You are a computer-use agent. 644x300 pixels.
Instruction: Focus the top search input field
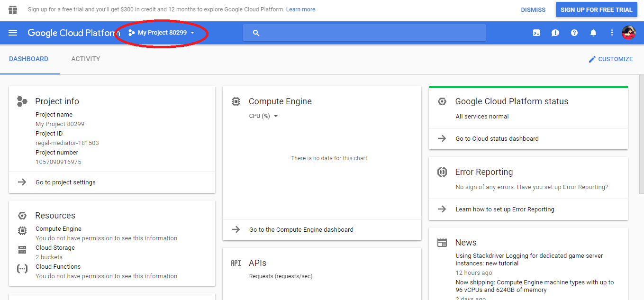(x=364, y=33)
